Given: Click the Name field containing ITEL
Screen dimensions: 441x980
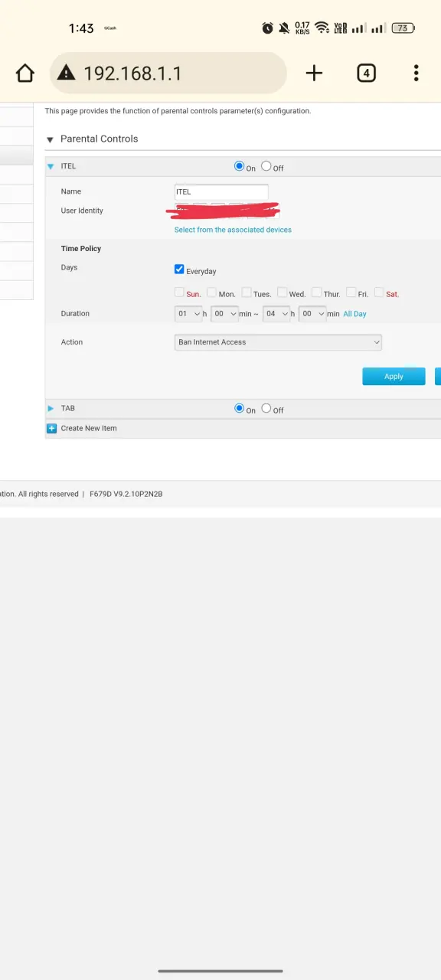Looking at the screenshot, I should tap(222, 191).
